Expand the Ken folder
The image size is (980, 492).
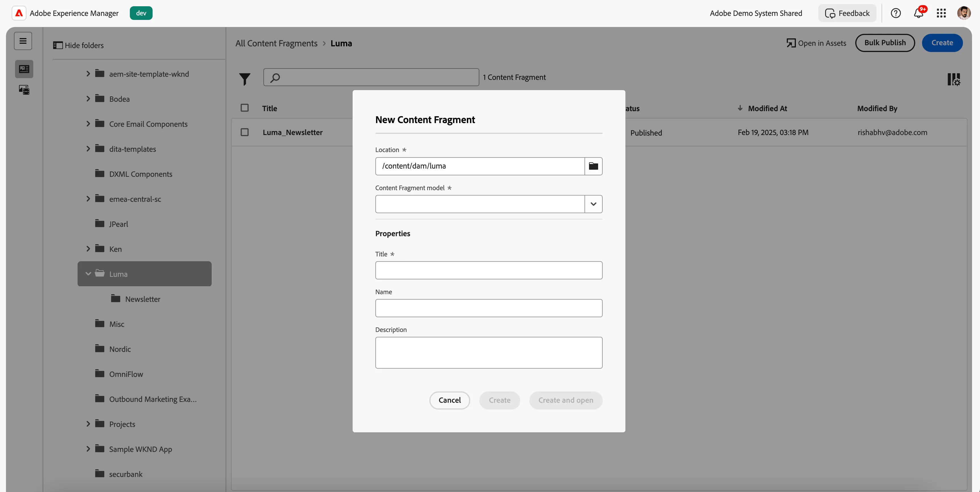point(88,248)
